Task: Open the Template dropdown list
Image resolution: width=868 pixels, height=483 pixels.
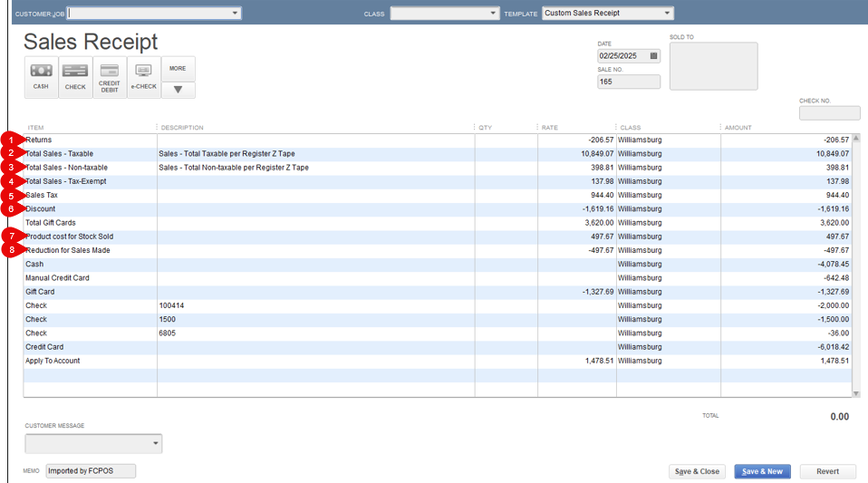Action: (x=668, y=14)
